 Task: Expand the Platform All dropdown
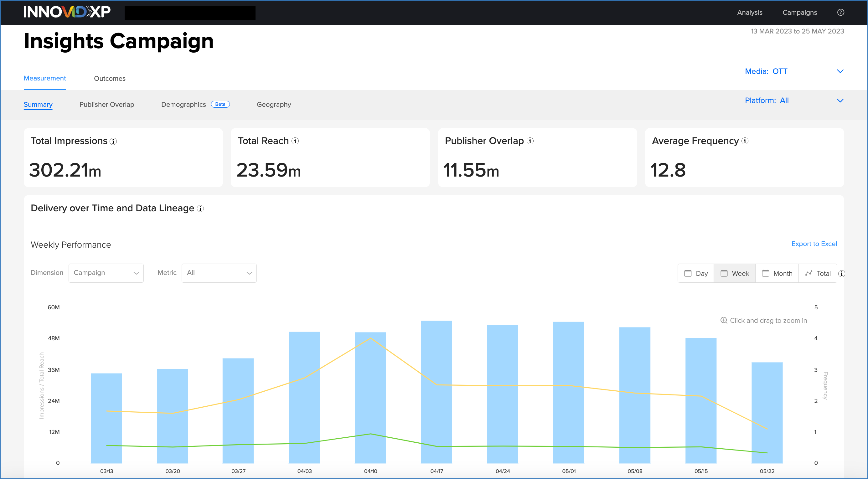(793, 100)
